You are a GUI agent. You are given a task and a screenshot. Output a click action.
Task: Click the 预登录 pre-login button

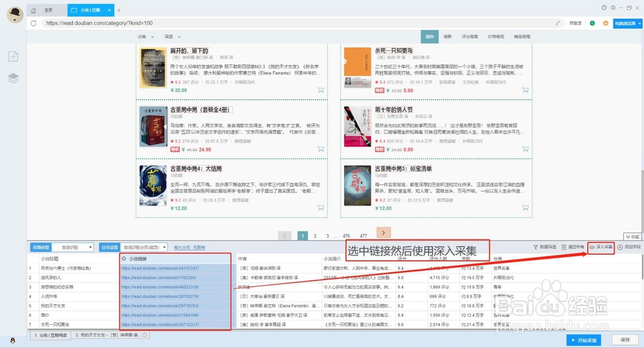(x=575, y=23)
